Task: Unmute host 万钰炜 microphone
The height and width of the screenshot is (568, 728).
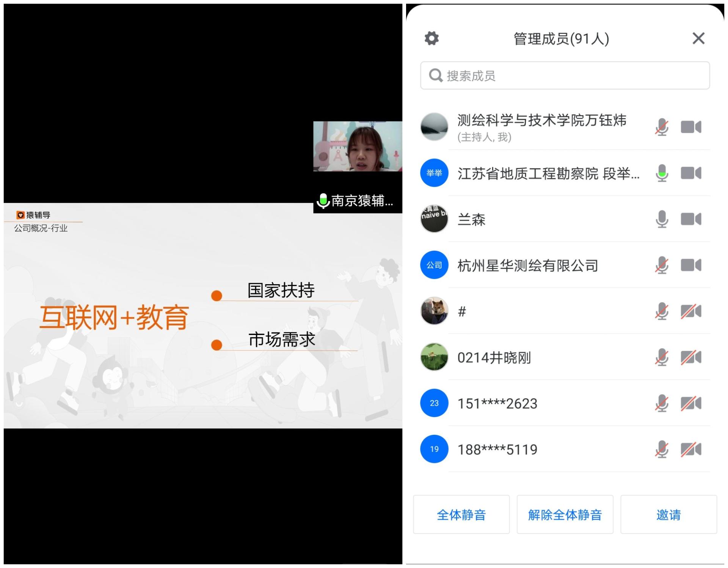Action: point(662,127)
